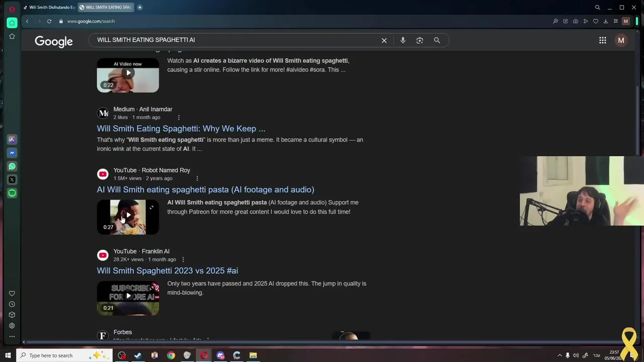644x362 pixels.
Task: Click 'YouTube · Franklin AI' source text
Action: [141, 251]
